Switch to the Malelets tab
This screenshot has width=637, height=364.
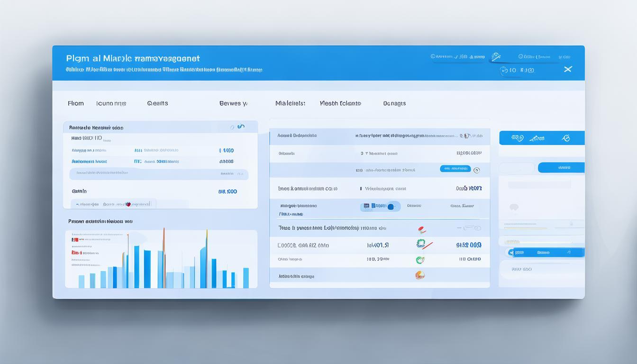pyautogui.click(x=290, y=103)
